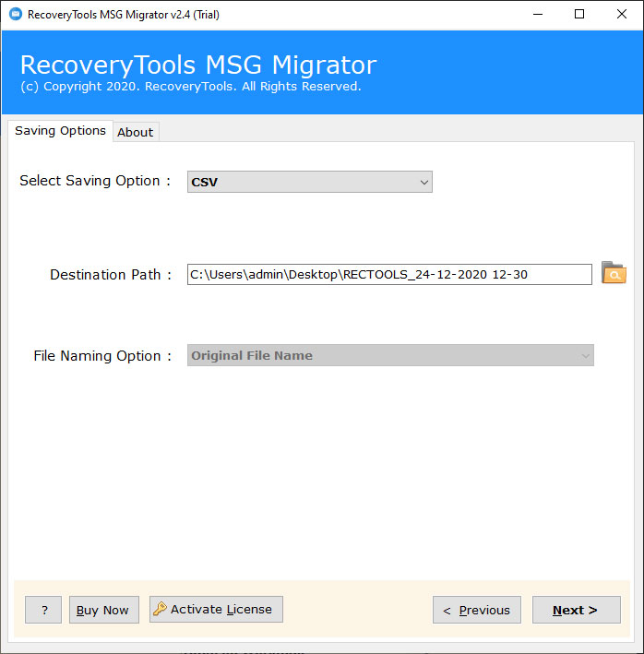The height and width of the screenshot is (654, 644).
Task: Click the 'RecoveryTools MSG Migrator' banner heading
Action: [x=198, y=65]
